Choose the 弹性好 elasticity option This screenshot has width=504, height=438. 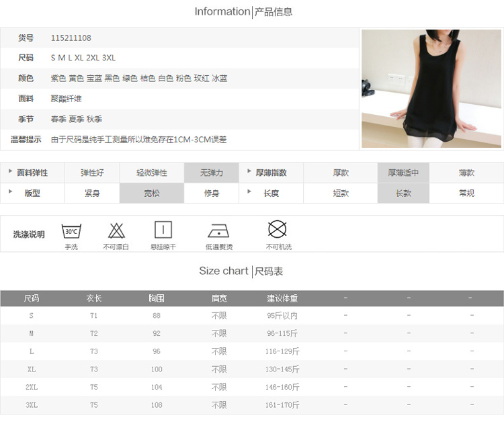(92, 173)
